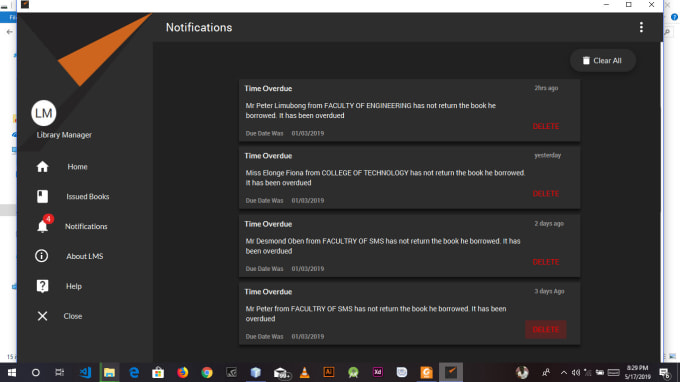Open the Windows Action Center notification icon

pos(664,372)
